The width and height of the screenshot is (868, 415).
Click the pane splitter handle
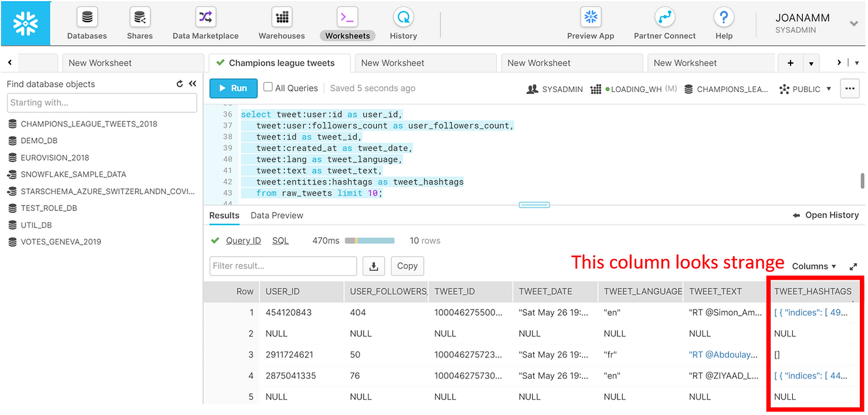click(534, 205)
